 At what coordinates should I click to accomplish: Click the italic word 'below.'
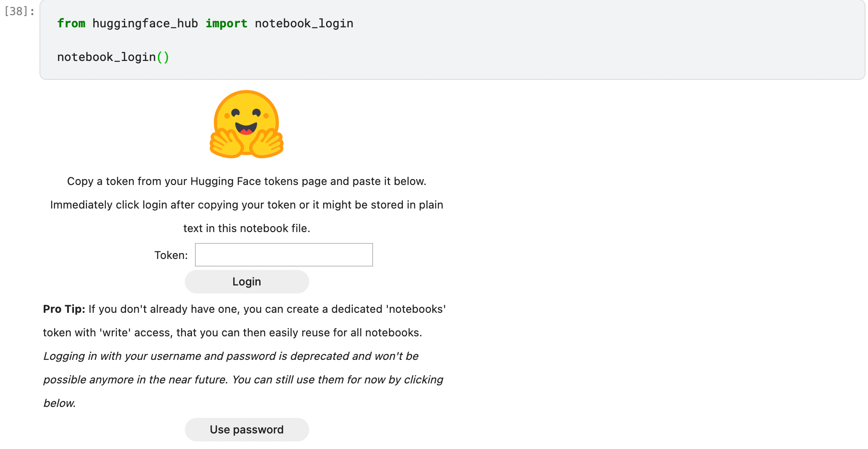pyautogui.click(x=60, y=403)
